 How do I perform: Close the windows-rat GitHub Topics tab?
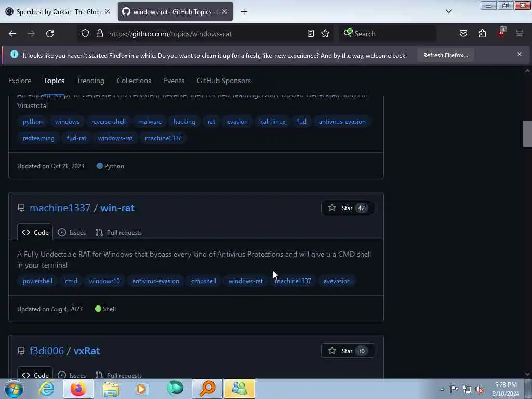[224, 11]
